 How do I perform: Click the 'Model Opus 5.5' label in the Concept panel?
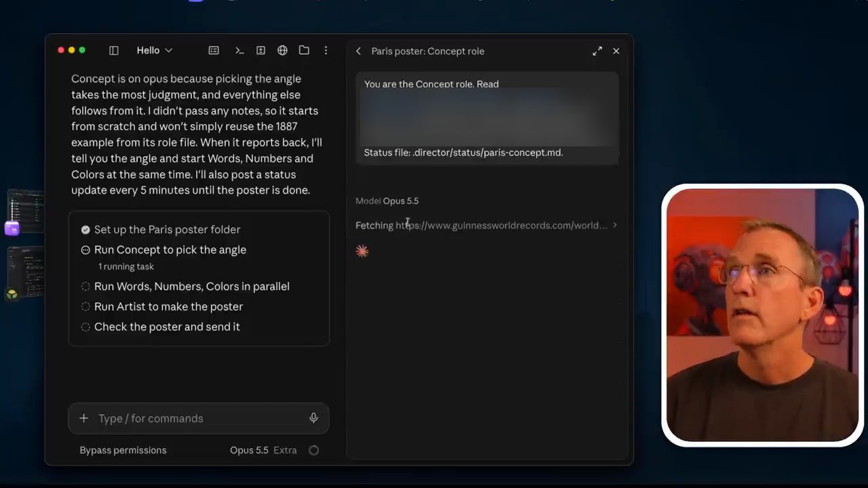(x=387, y=201)
